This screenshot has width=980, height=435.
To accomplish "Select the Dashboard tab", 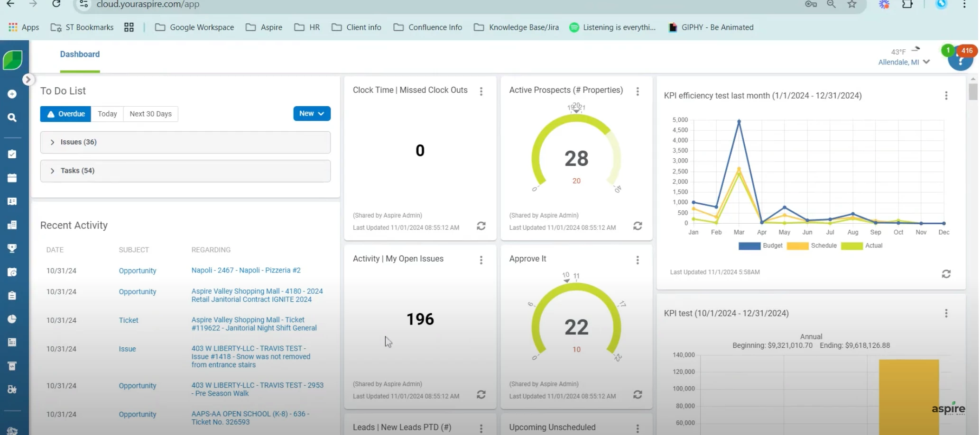I will 80,54.
